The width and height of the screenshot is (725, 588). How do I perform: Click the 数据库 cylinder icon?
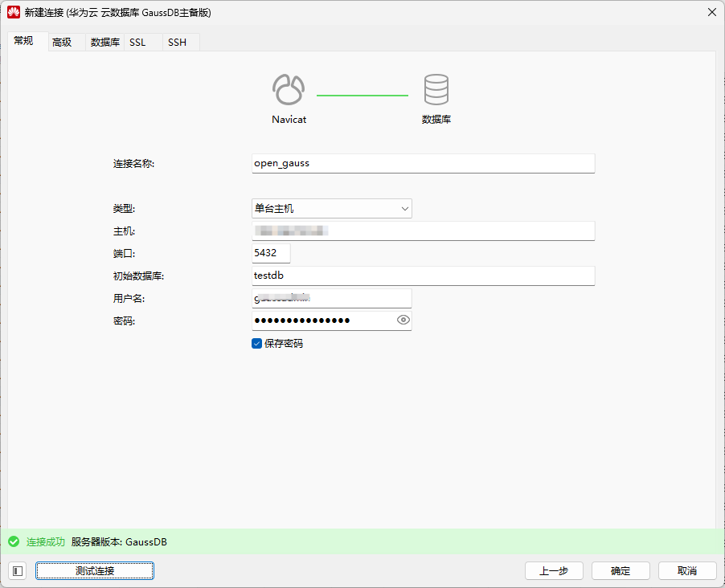point(436,90)
